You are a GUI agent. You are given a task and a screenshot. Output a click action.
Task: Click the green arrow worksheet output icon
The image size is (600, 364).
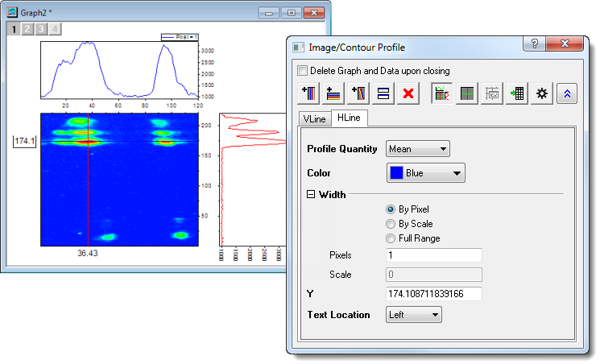pos(515,93)
